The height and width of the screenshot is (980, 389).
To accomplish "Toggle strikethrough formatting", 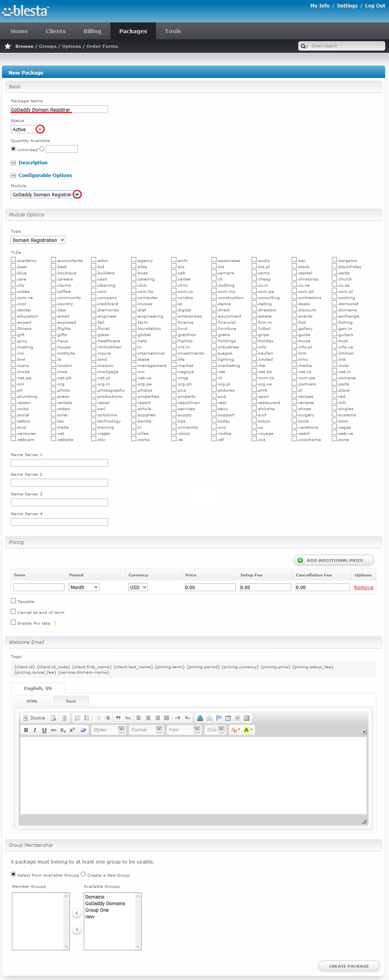I will 54,730.
